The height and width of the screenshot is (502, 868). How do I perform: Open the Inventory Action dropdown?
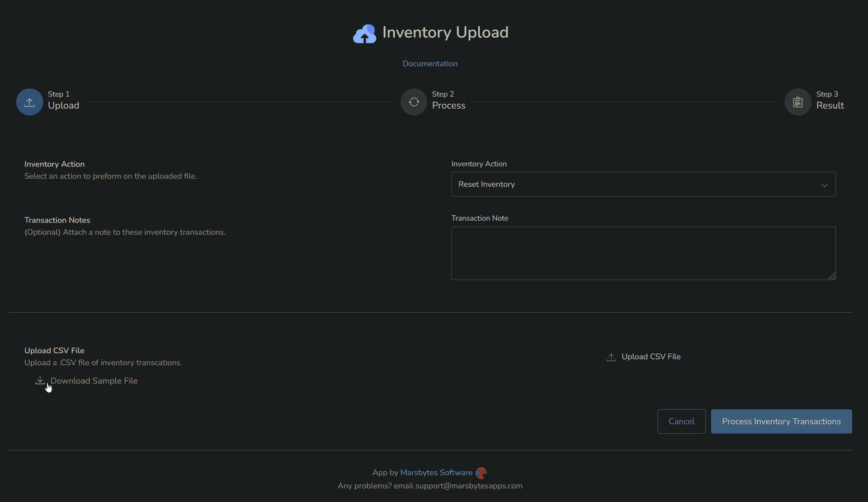point(643,184)
